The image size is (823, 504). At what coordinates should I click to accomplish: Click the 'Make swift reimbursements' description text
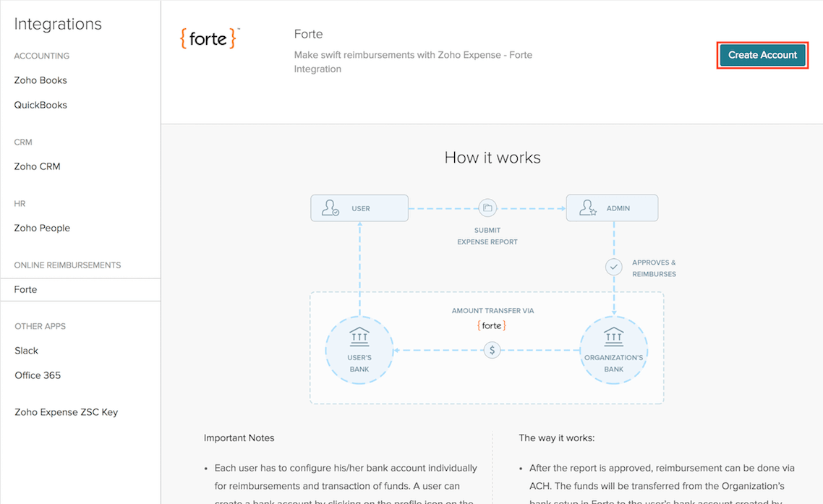click(x=413, y=62)
